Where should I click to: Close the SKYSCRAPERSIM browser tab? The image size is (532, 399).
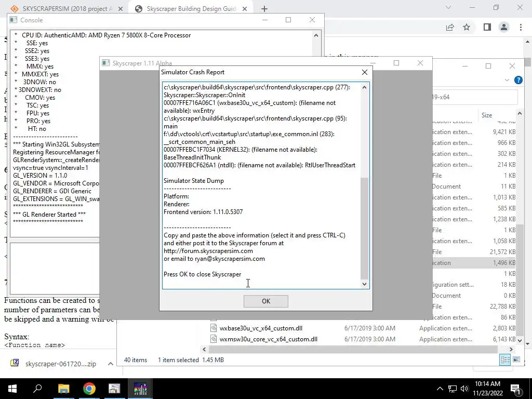pos(121,9)
